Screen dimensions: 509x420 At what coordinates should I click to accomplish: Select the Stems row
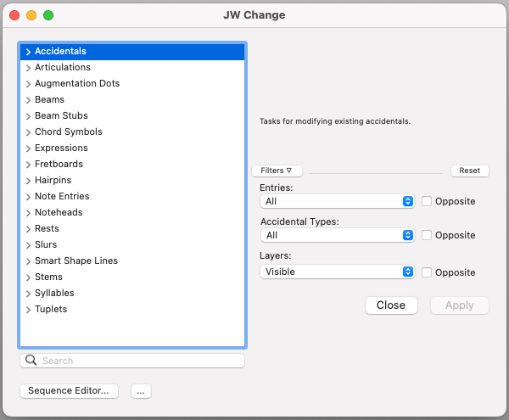point(132,277)
